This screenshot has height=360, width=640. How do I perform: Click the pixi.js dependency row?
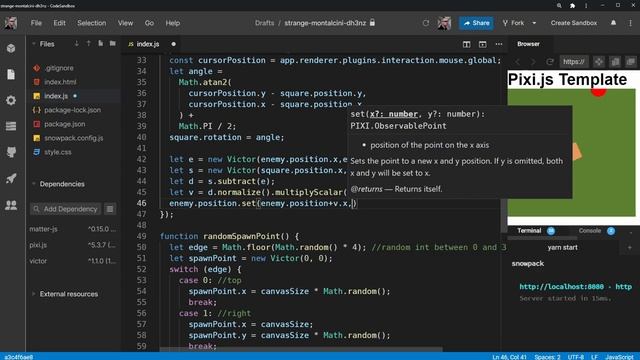pyautogui.click(x=73, y=245)
